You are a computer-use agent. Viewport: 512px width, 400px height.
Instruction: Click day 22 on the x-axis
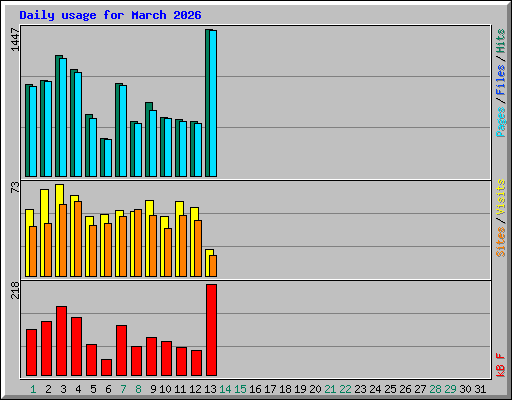(x=345, y=389)
